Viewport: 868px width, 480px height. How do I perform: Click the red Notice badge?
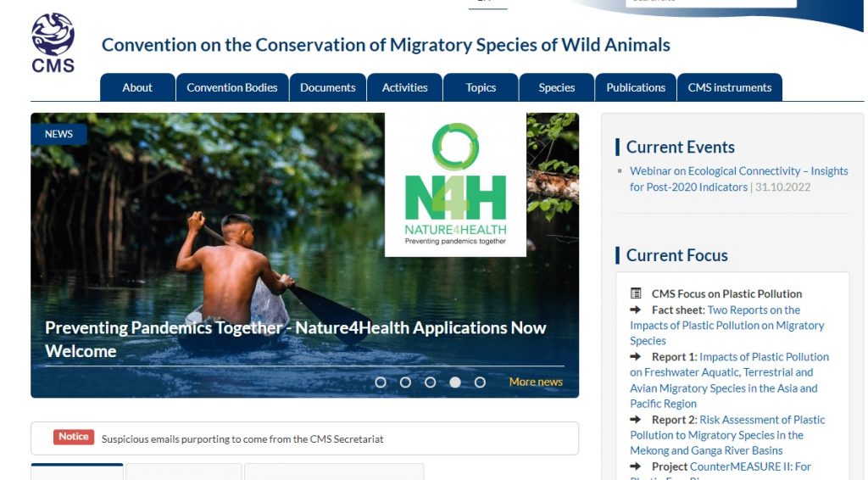click(x=73, y=437)
